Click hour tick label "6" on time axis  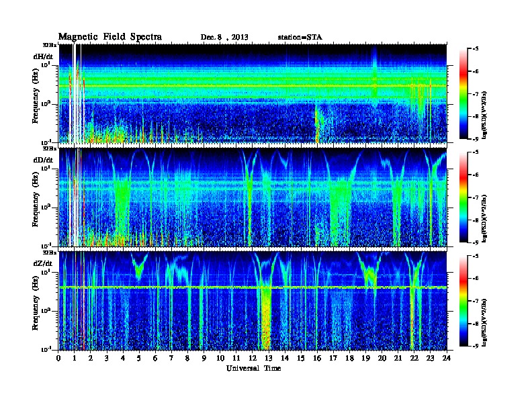156,358
